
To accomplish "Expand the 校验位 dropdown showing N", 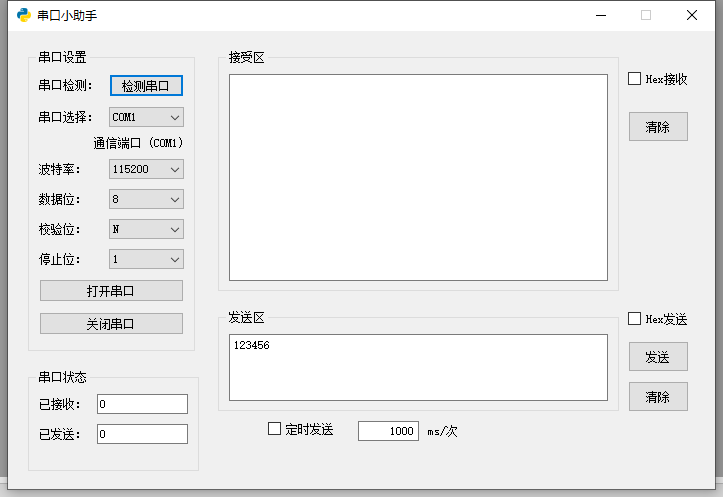I will pos(146,229).
